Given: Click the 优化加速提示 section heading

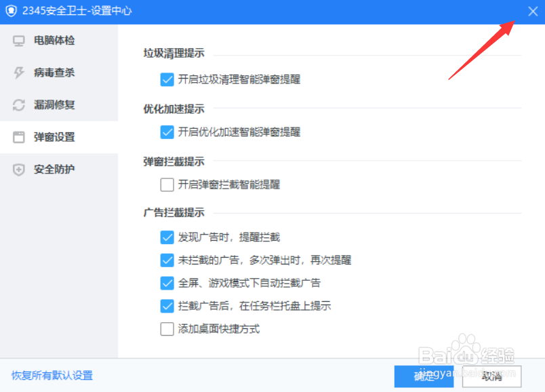Looking at the screenshot, I should coord(174,109).
